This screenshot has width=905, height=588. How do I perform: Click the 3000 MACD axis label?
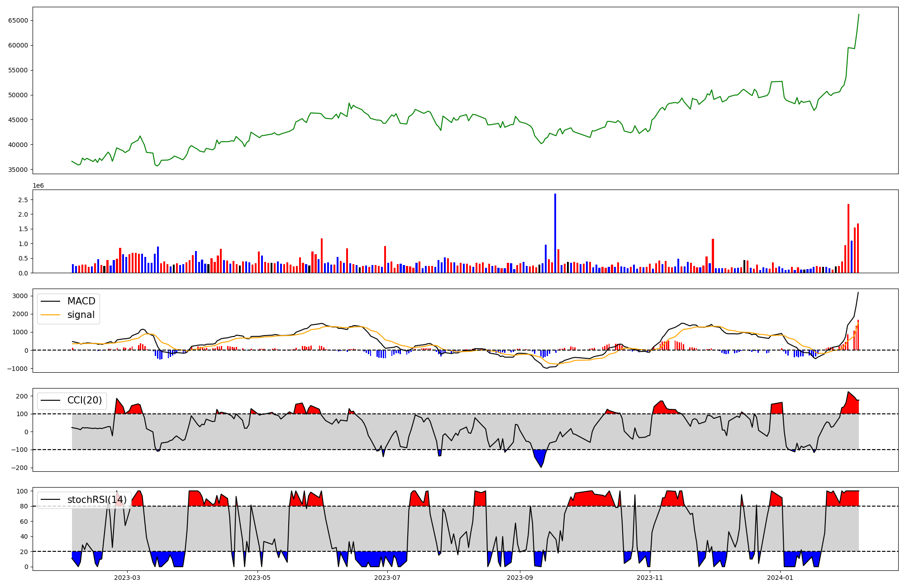pyautogui.click(x=21, y=296)
